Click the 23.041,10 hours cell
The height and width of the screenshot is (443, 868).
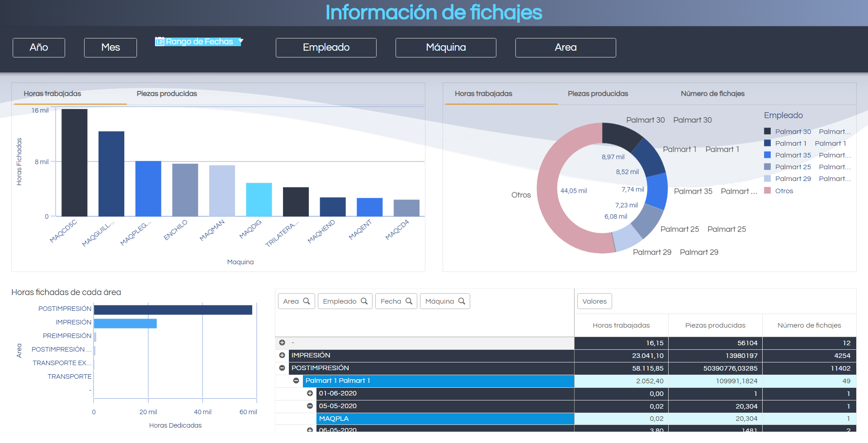621,356
